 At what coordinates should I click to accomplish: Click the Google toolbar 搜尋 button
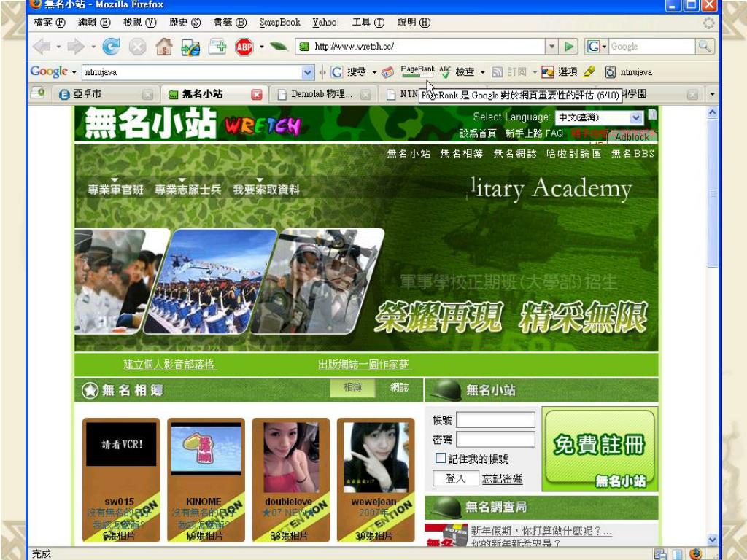point(349,72)
